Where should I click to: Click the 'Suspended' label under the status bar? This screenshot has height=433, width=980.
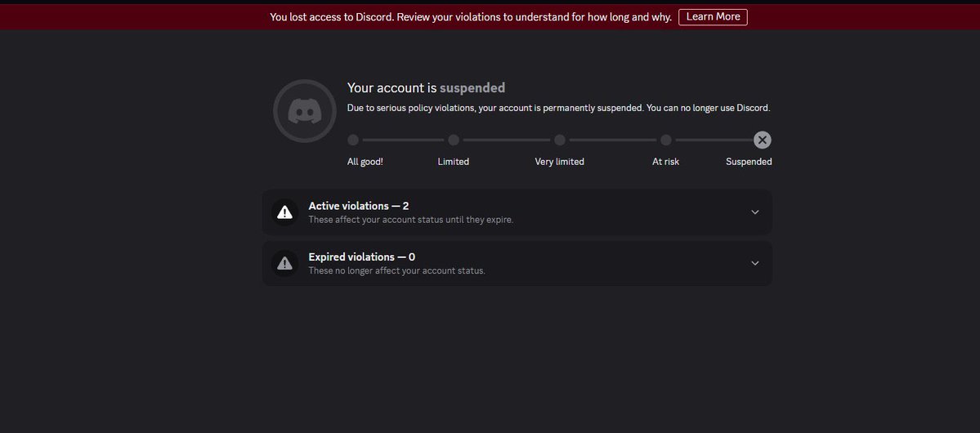[749, 162]
